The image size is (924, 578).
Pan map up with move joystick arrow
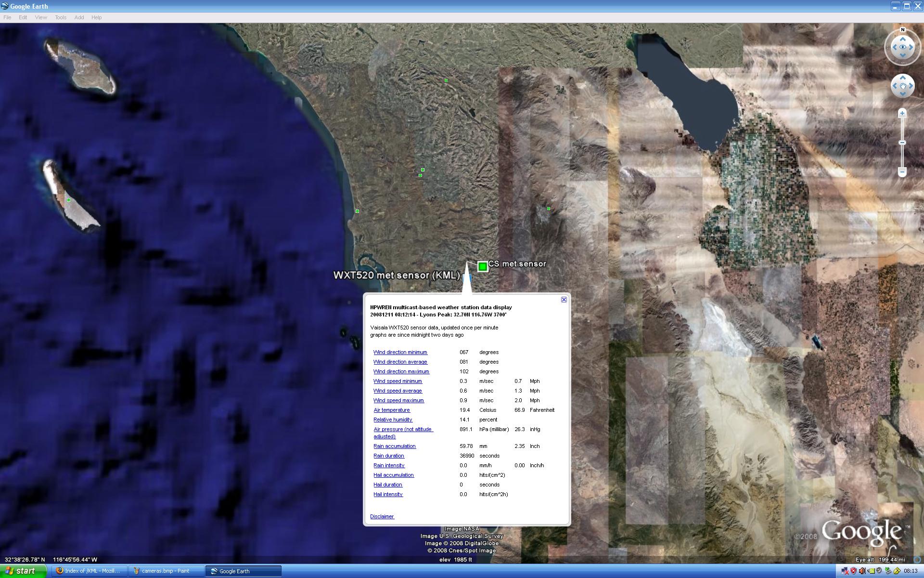pos(903,78)
